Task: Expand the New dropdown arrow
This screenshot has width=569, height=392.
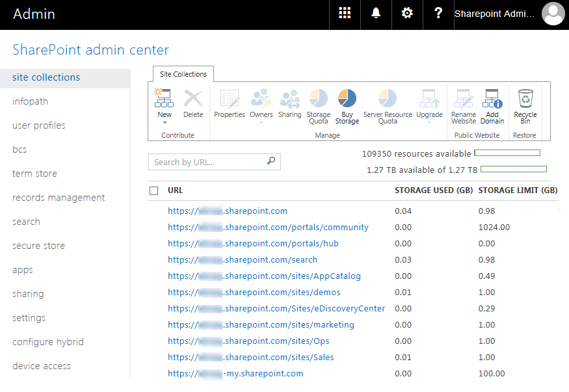Action: coord(164,121)
